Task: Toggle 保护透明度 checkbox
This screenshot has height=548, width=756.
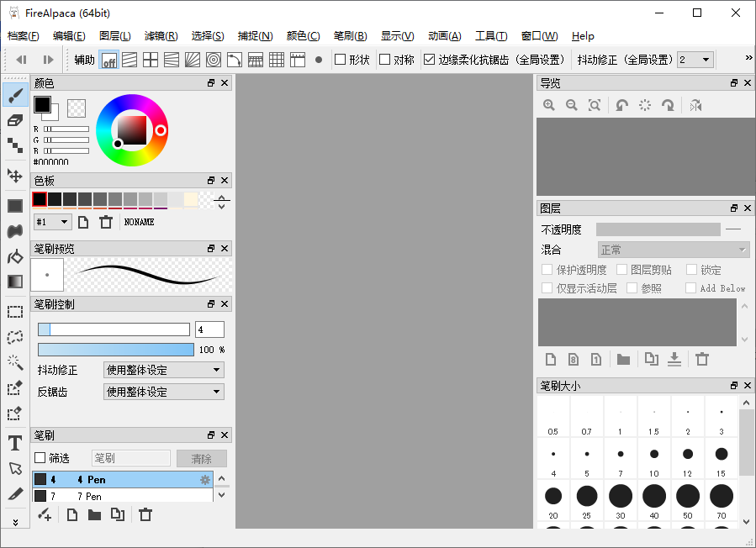Action: coord(547,269)
